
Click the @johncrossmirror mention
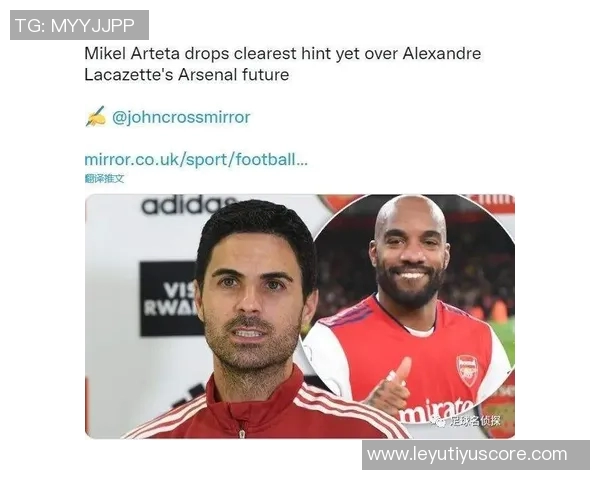pos(181,117)
